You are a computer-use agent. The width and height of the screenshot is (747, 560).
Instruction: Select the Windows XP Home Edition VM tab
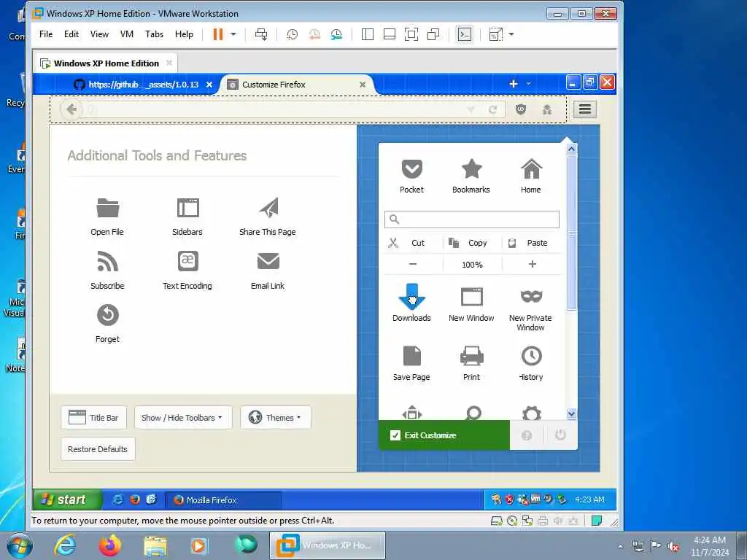click(x=107, y=63)
